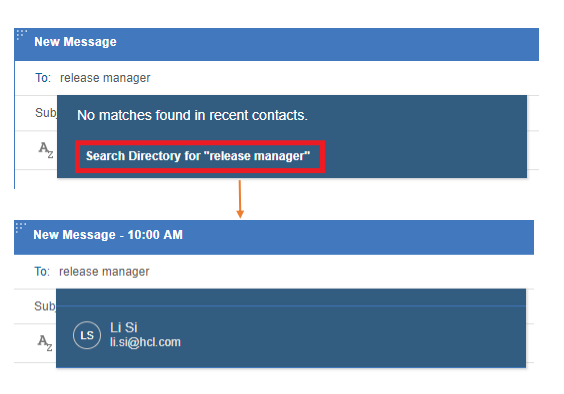
Task: Click "No matches found in recent contacts." text
Action: point(192,116)
